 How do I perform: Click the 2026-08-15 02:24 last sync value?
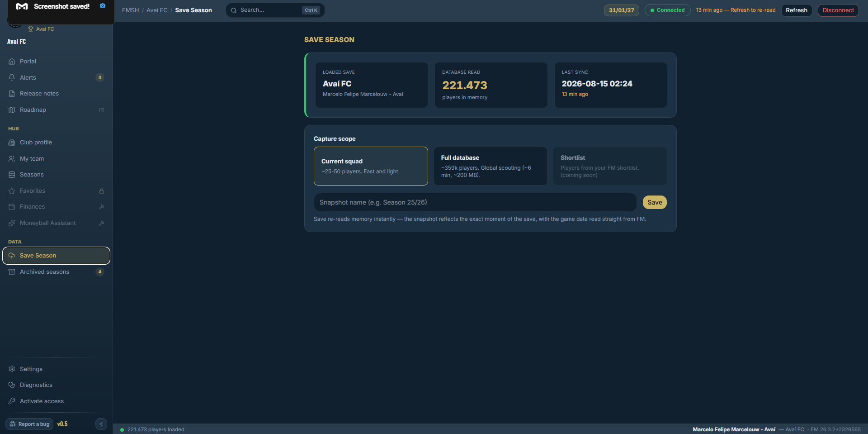tap(597, 84)
